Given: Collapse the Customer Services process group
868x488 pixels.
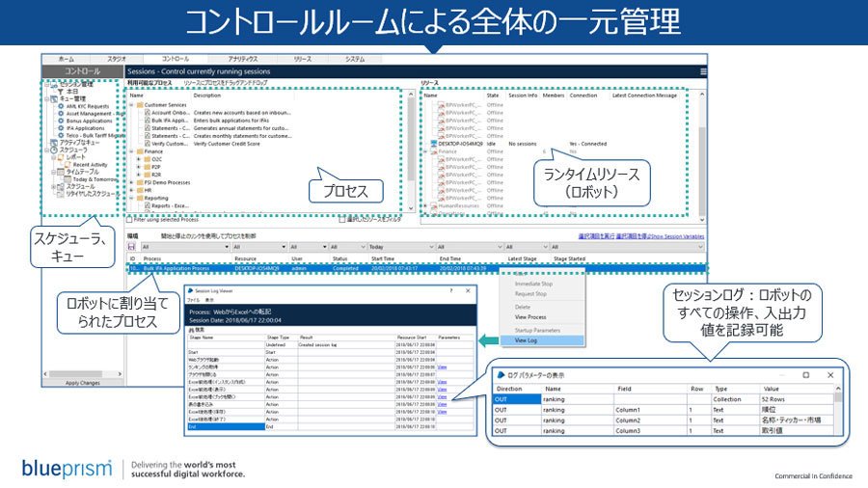Looking at the screenshot, I should (x=132, y=104).
